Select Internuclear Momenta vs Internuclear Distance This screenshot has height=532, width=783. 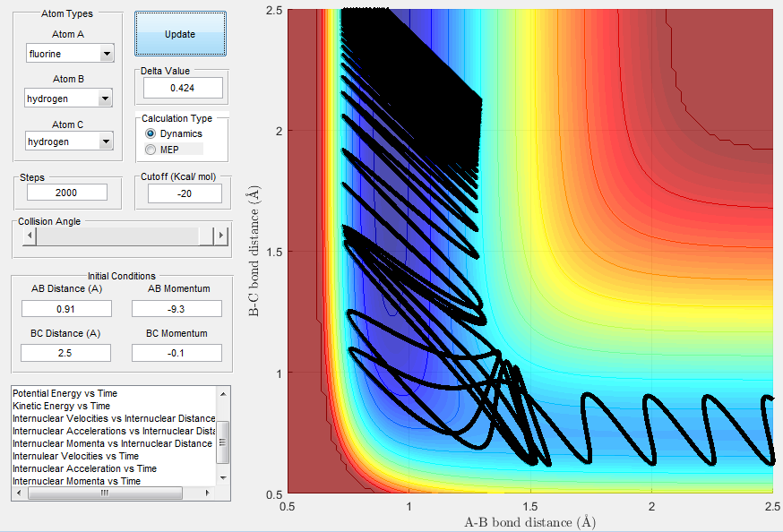pyautogui.click(x=112, y=443)
